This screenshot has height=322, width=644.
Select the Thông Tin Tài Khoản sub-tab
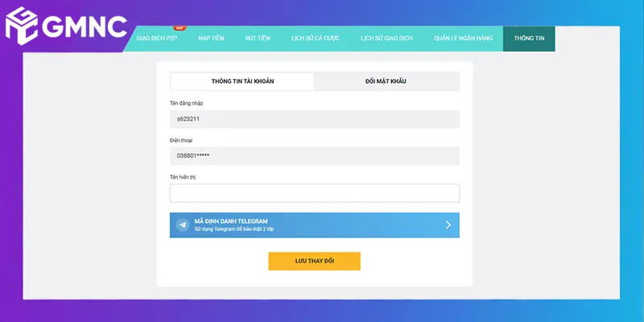(242, 81)
